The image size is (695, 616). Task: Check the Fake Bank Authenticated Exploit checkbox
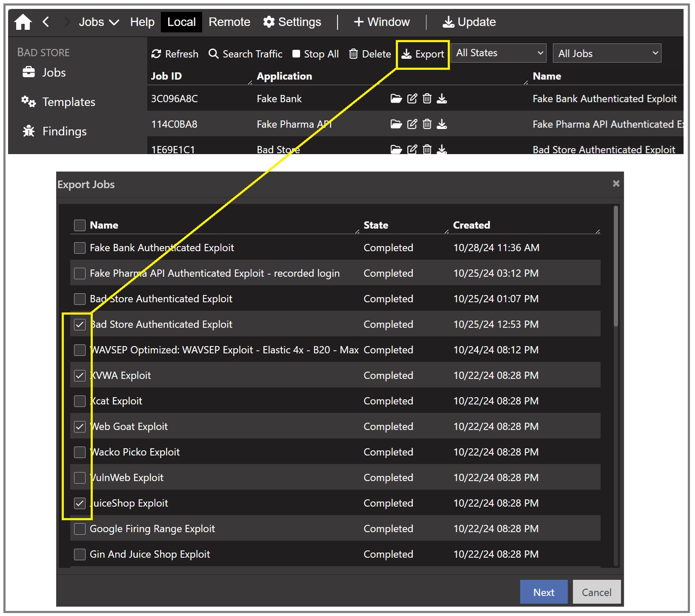point(80,248)
